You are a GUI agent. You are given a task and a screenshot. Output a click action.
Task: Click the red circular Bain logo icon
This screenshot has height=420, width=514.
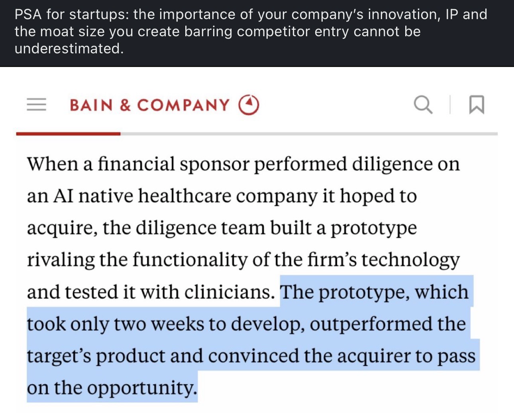click(249, 105)
